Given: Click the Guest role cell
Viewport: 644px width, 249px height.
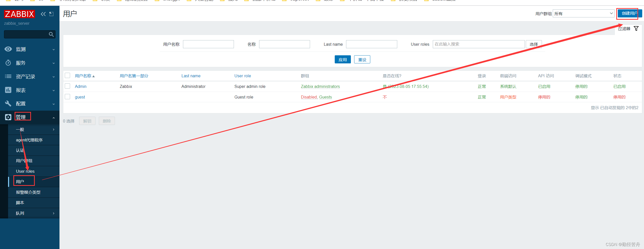Looking at the screenshot, I should [x=244, y=97].
